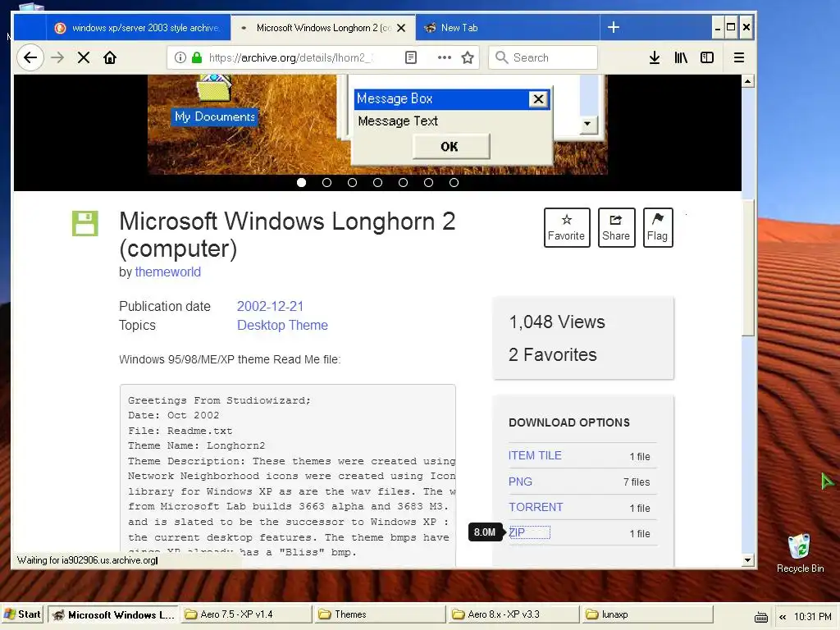
Task: Click the green padlock security icon
Action: point(197,57)
